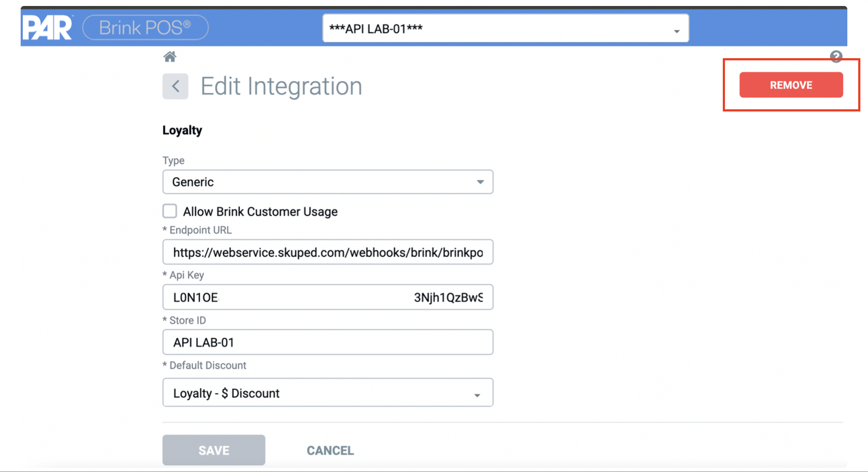Screen dimensions: 868x472
Task: Go to home via house icon
Action: [x=170, y=57]
